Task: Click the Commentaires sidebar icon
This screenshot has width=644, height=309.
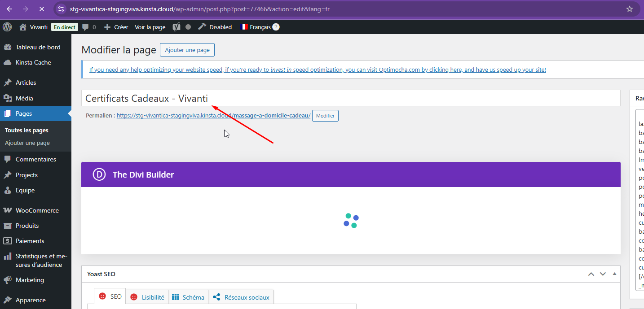Action: pos(7,159)
